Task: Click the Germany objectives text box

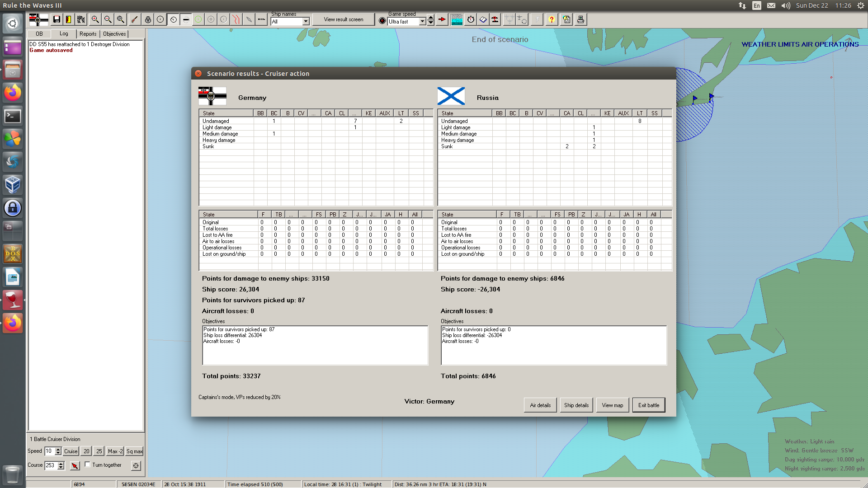Action: coord(315,345)
